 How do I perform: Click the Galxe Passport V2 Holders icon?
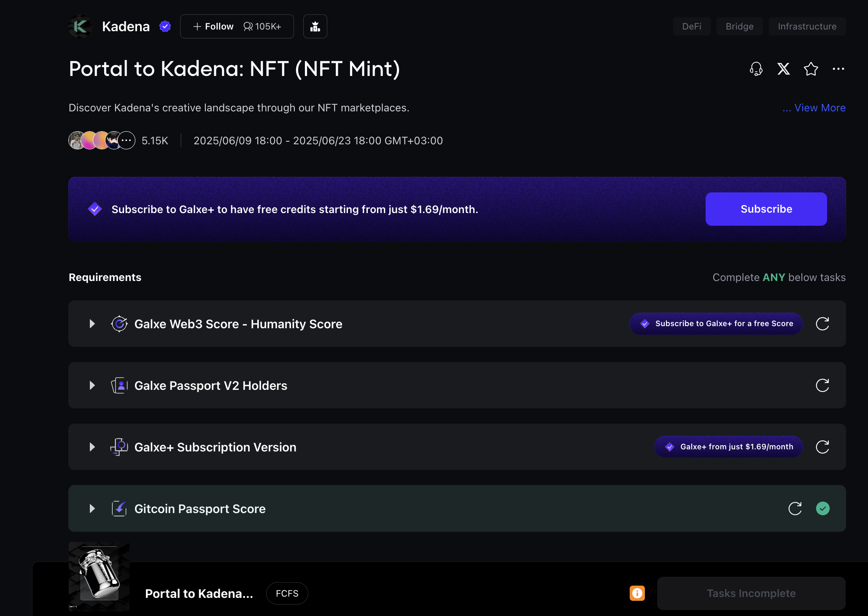(x=119, y=385)
